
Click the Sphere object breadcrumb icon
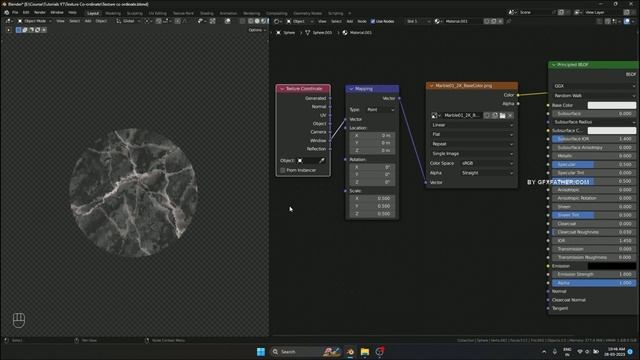(278, 32)
